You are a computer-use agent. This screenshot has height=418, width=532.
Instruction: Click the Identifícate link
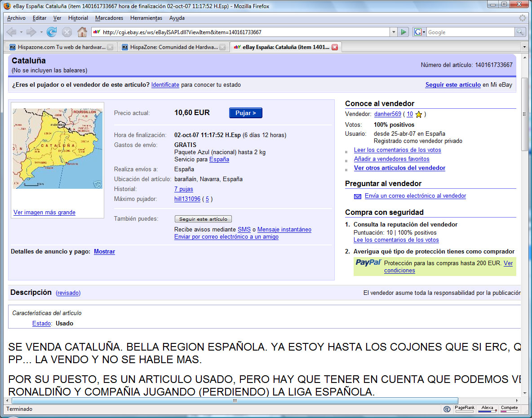point(165,85)
